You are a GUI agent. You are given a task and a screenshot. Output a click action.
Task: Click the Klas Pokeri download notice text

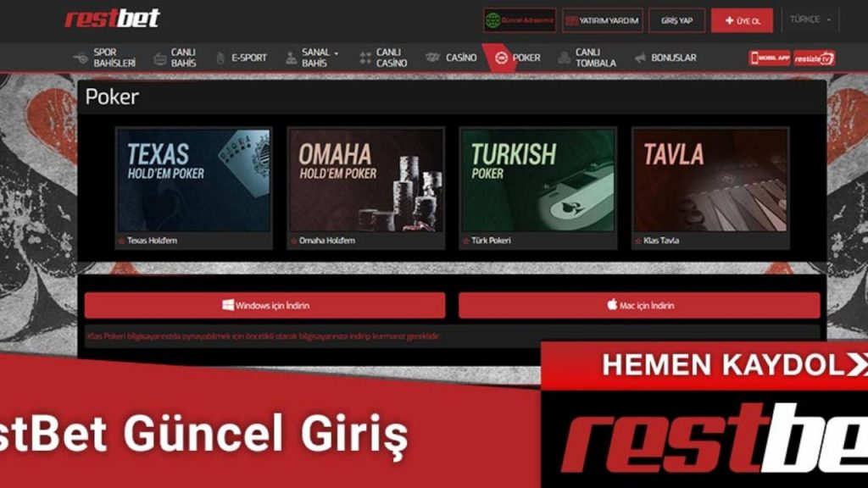pos(264,336)
